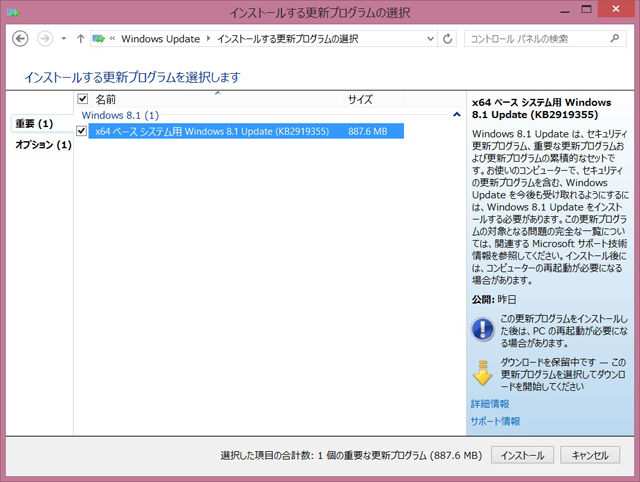
Task: Refresh the page with the refresh icon
Action: [447, 39]
